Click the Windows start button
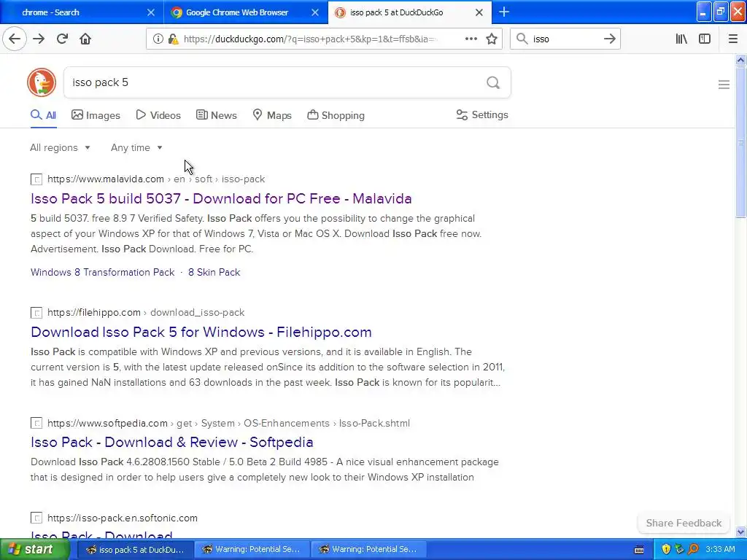 34,549
